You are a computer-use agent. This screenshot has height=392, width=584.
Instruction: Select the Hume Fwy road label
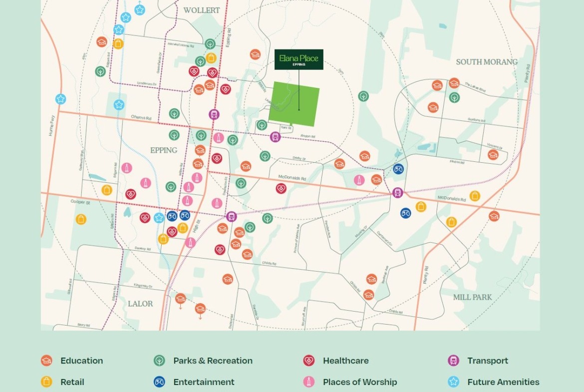coord(51,125)
